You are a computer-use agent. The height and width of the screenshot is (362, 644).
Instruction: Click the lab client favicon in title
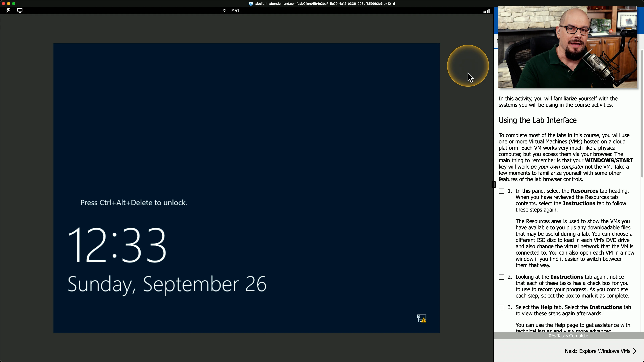tap(251, 4)
